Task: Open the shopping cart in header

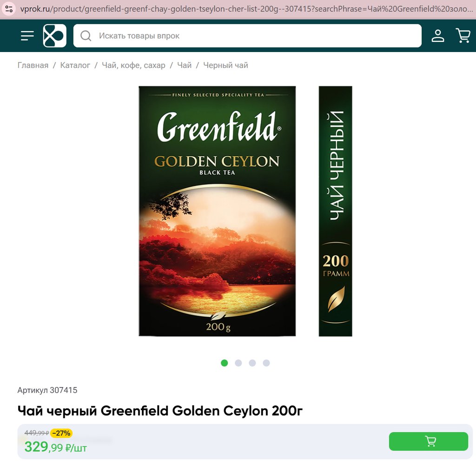Action: click(x=463, y=35)
